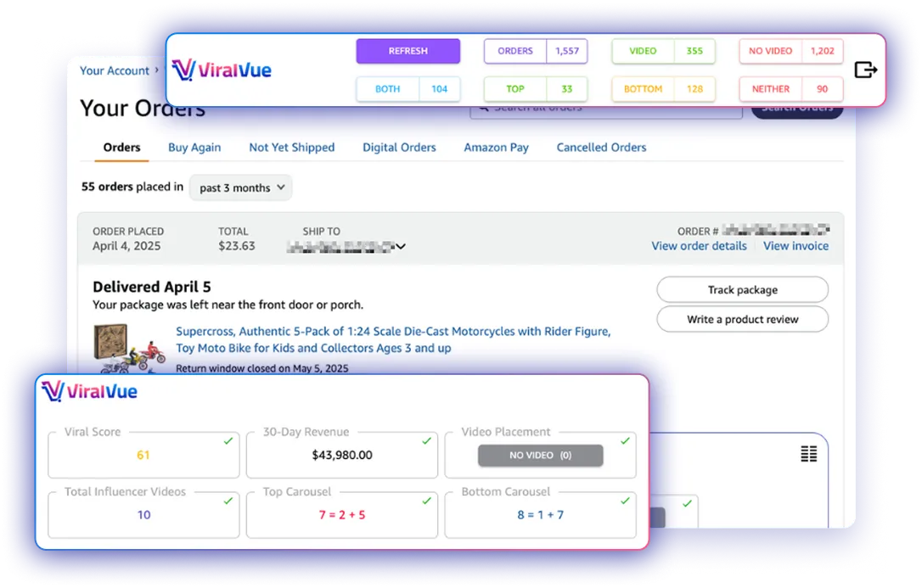The height and width of the screenshot is (588, 922).
Task: Click the Viral Score green checkmark
Action: click(228, 440)
